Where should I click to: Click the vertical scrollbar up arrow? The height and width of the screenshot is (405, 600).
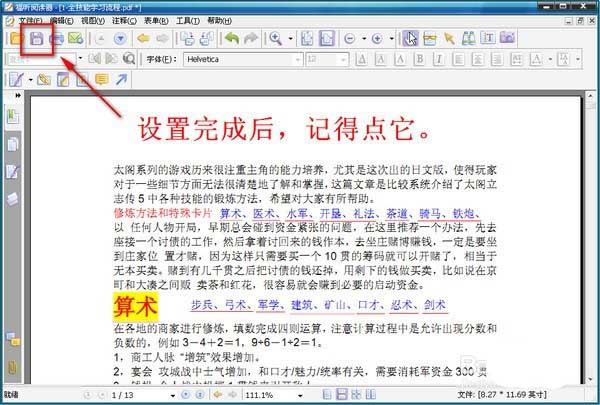(590, 95)
